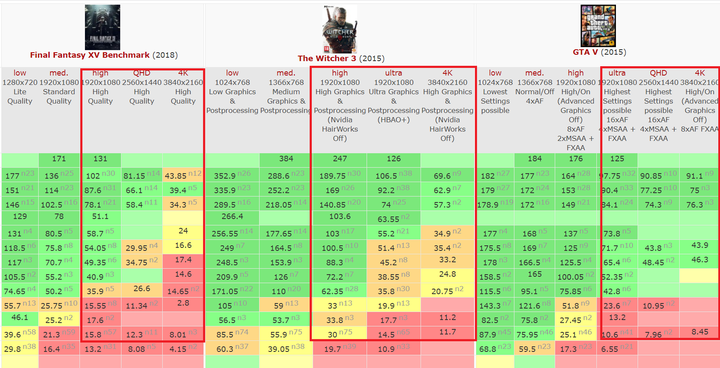Image resolution: width=720 pixels, height=368 pixels.
Task: Select The Witcher 3 'ultra' column header
Action: point(394,73)
